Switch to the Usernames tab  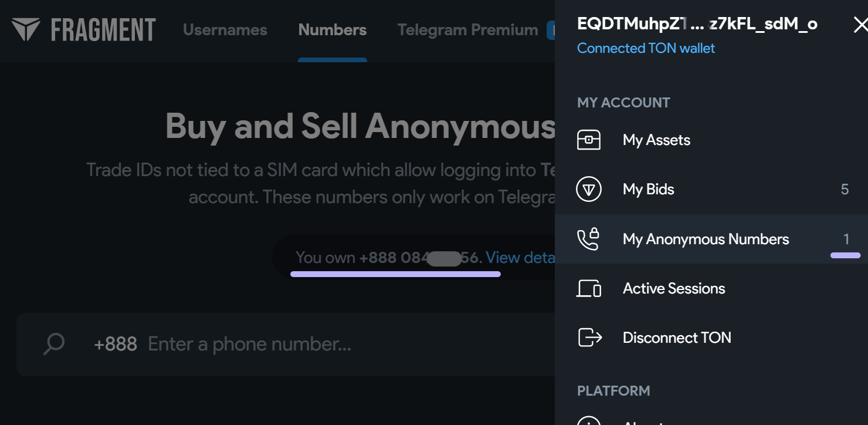[225, 29]
